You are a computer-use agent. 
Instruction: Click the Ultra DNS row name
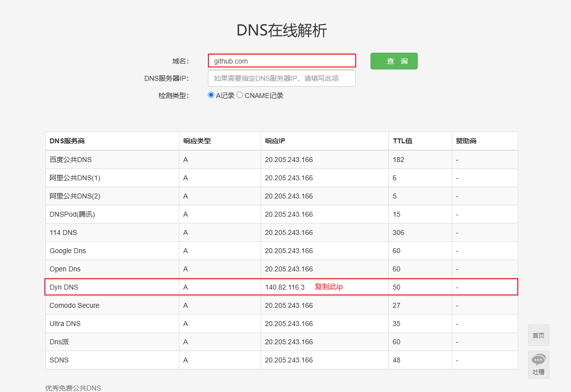coord(65,324)
